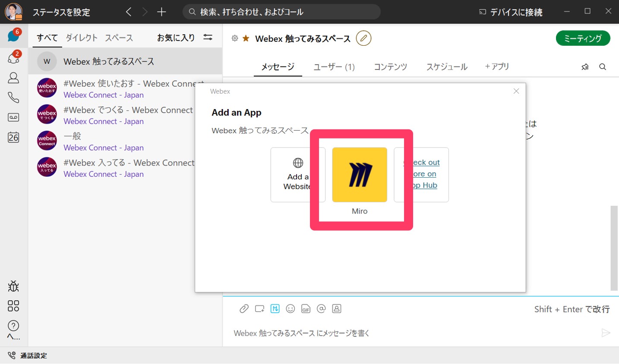This screenshot has width=619, height=364.
Task: Click the search box in the top bar
Action: tap(281, 12)
